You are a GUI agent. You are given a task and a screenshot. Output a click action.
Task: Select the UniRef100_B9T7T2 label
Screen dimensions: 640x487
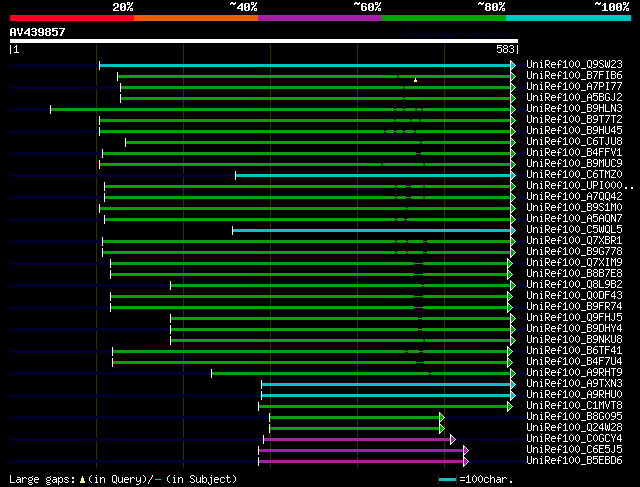pos(574,120)
